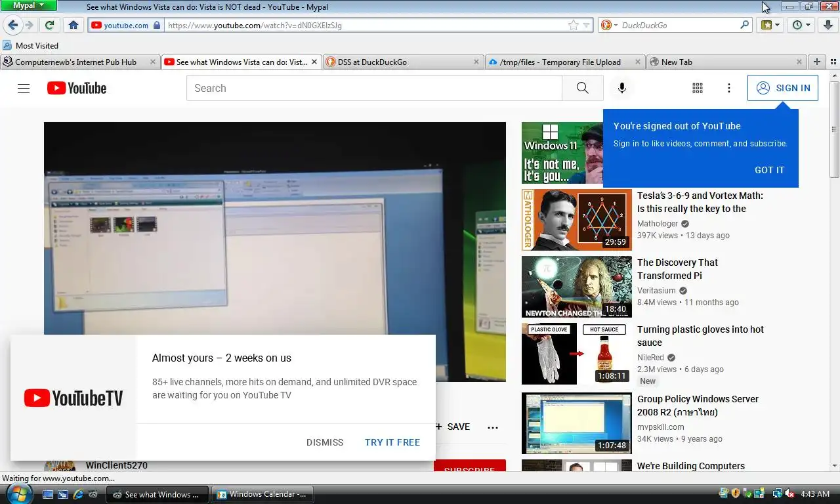Open the Windows 11 video thumbnail
This screenshot has height=504, width=840.
tap(562, 153)
